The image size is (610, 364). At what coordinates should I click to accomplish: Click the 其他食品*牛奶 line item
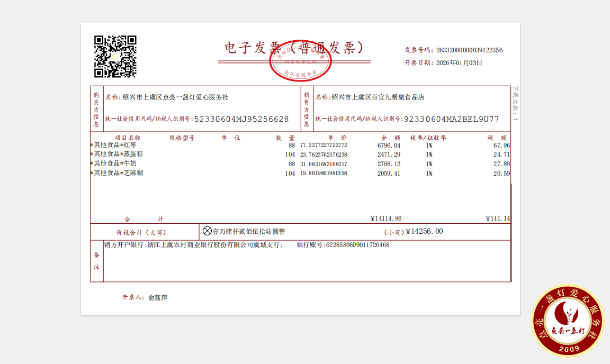(x=115, y=163)
